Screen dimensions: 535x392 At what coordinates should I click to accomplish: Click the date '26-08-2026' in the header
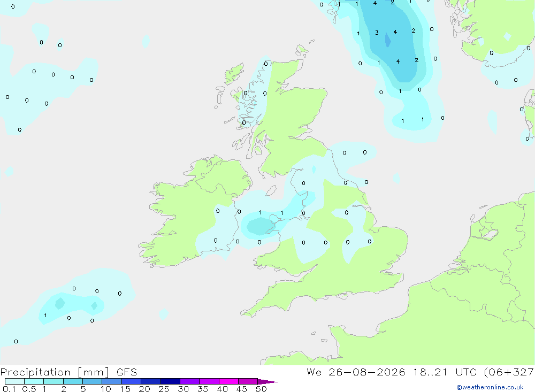click(x=367, y=372)
